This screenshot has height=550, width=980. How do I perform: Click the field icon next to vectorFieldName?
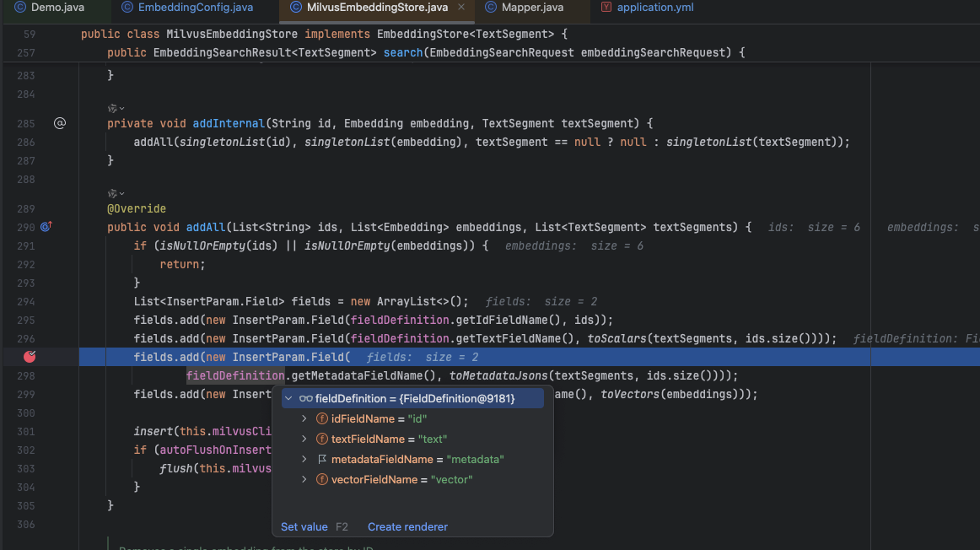[322, 480]
